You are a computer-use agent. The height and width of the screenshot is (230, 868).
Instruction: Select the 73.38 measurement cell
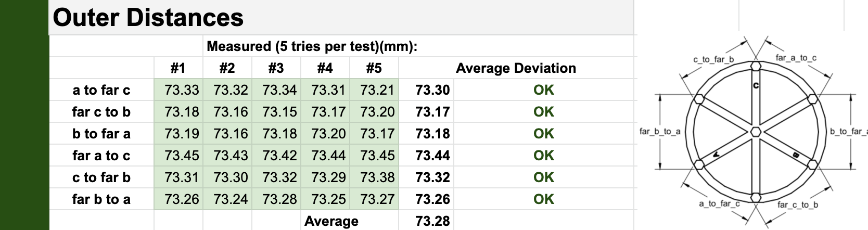[377, 177]
